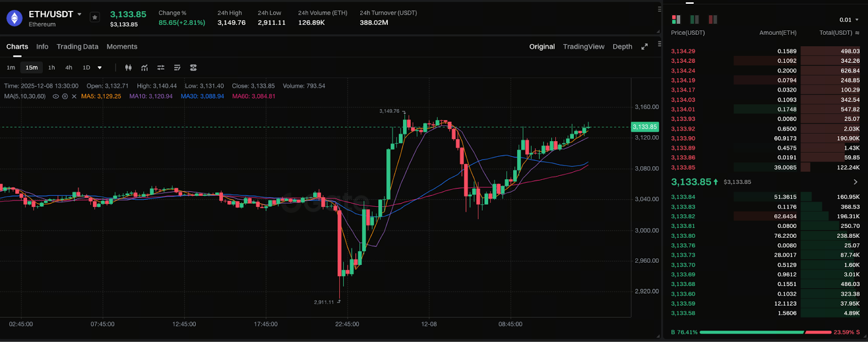
Task: Select the Original chart view
Action: tap(542, 47)
